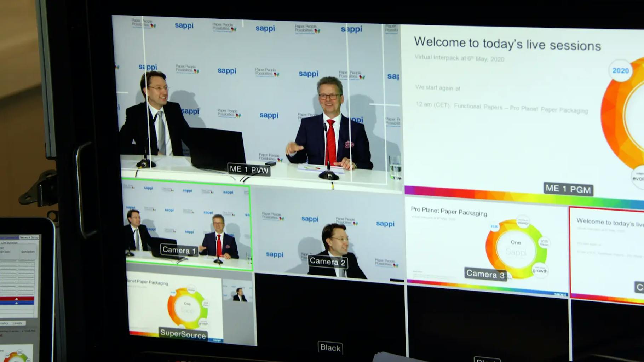
Task: Select the red-bordered Welcome slide tile
Action: tap(607, 255)
